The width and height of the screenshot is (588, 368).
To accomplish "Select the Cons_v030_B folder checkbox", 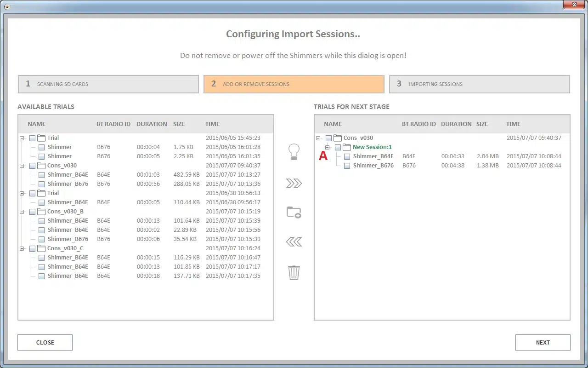I will point(32,212).
